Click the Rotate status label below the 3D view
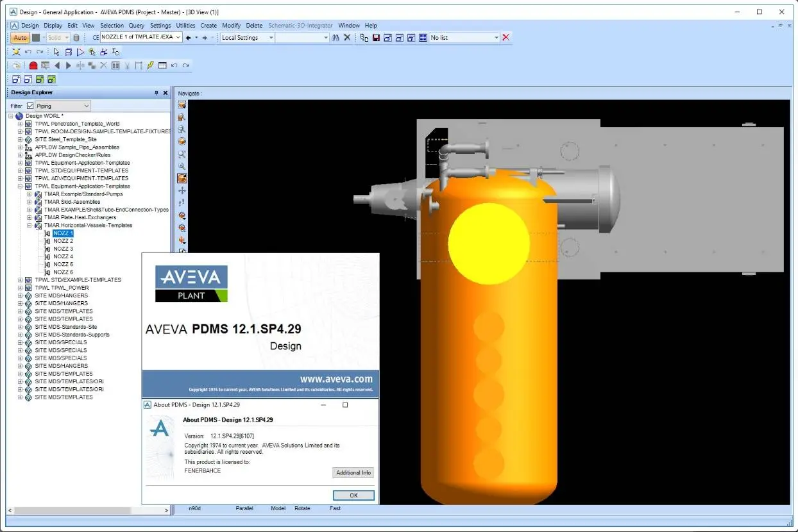 [x=302, y=508]
